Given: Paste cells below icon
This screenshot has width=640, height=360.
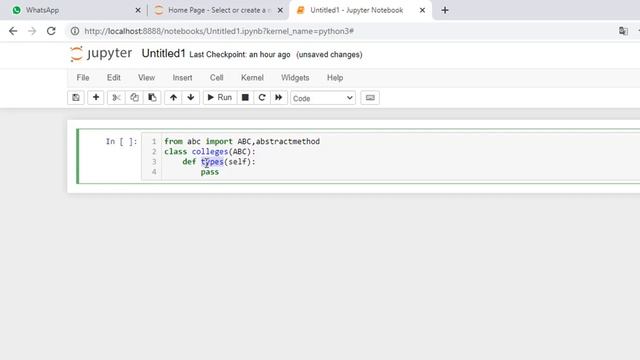Looking at the screenshot, I should [x=152, y=98].
